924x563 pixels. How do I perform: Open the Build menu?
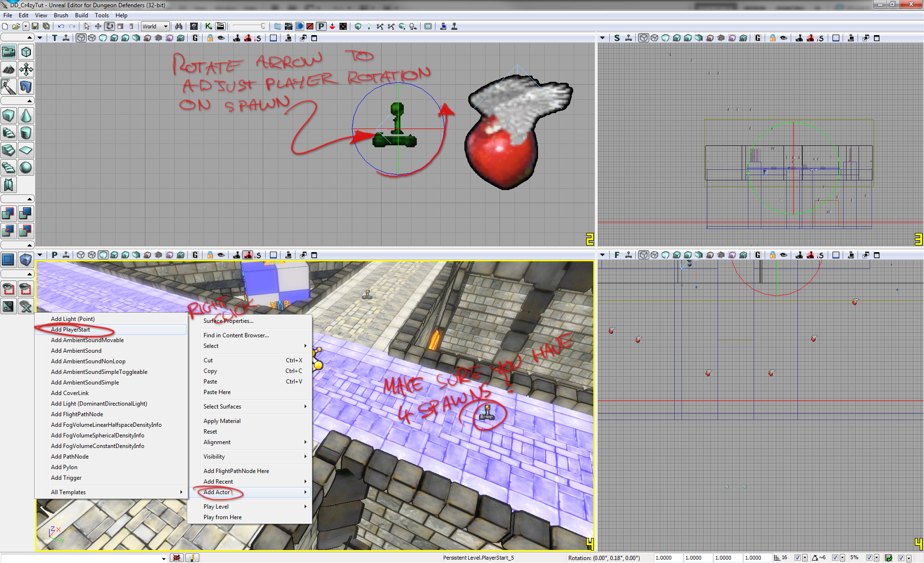81,15
